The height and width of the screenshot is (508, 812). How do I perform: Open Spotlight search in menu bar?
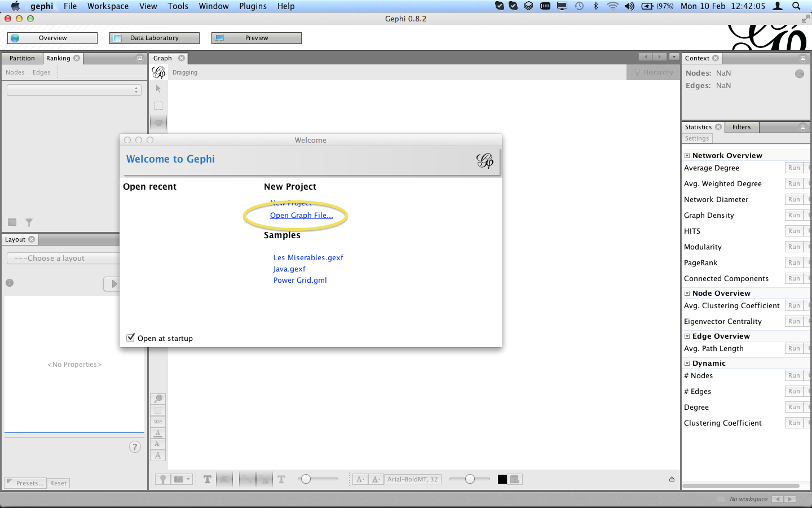tap(796, 6)
